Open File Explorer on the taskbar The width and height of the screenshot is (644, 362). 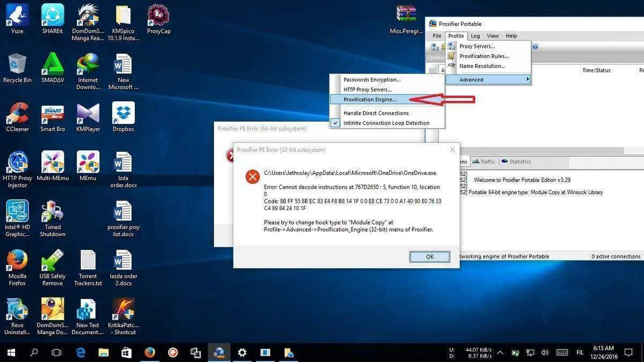pos(104,352)
